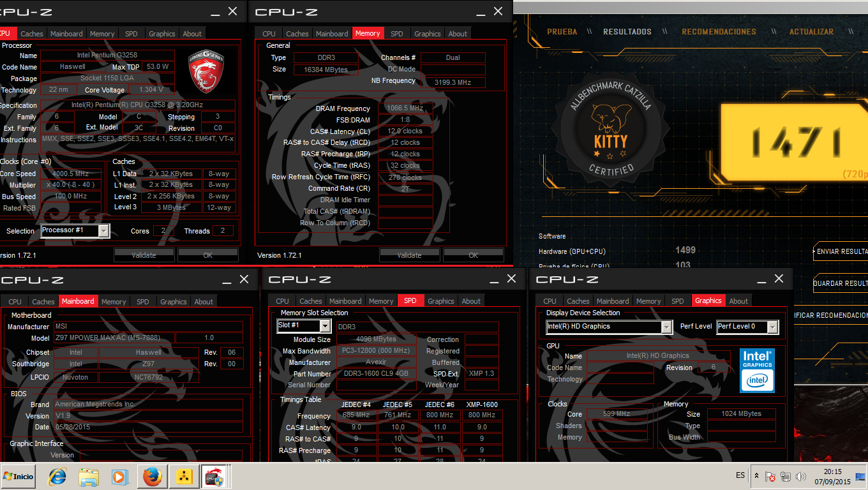Expand the Intel(R) HD Graphics device dropdown
Screen dimensions: 868x490
[610, 327]
